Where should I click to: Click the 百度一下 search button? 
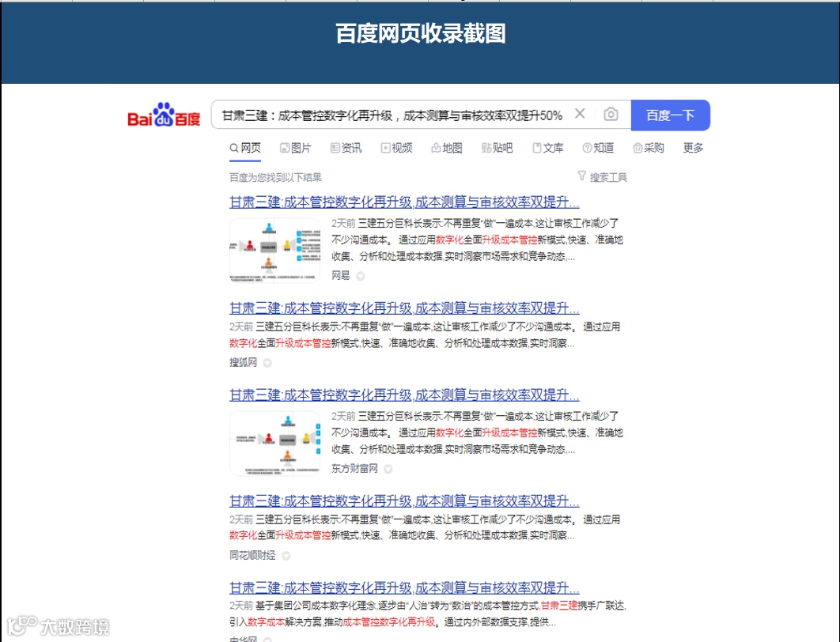(x=670, y=115)
